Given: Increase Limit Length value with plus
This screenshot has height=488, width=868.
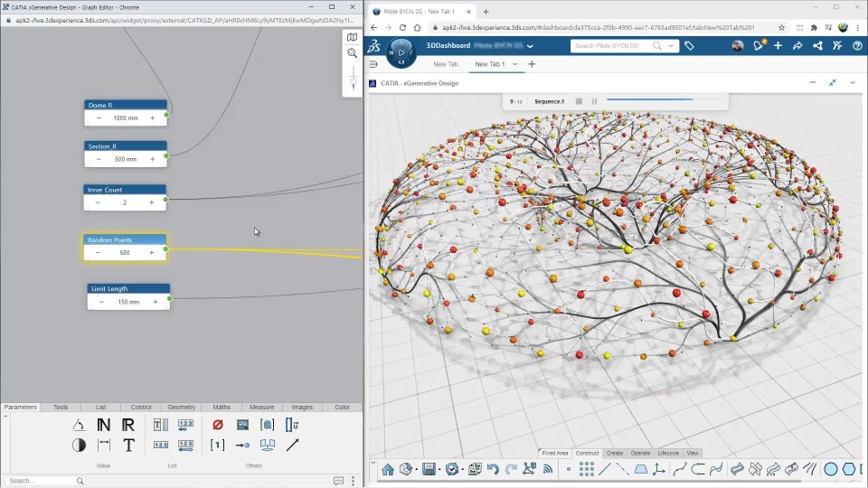Looking at the screenshot, I should [156, 302].
